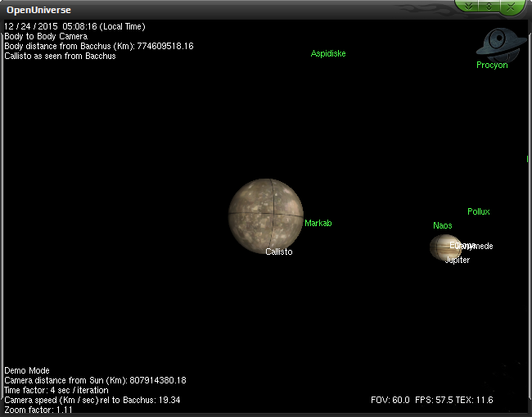Screen dimensions: 532x417
Task: Click the double-chevron minimize window icon
Action: 468,7
